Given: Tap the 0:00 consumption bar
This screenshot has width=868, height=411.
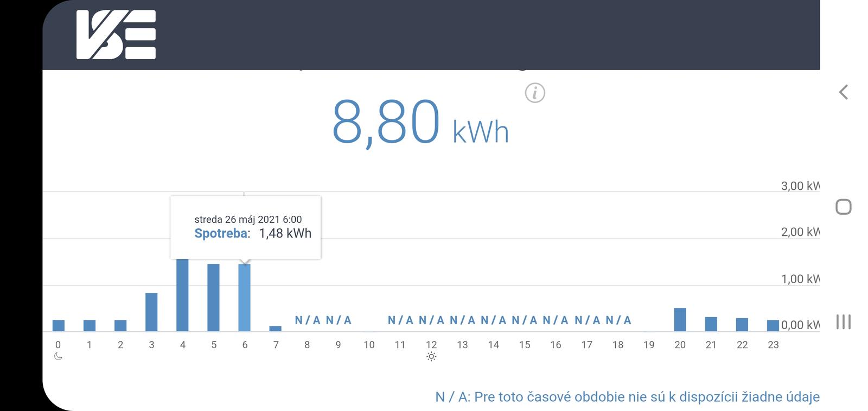Looking at the screenshot, I should pos(59,325).
